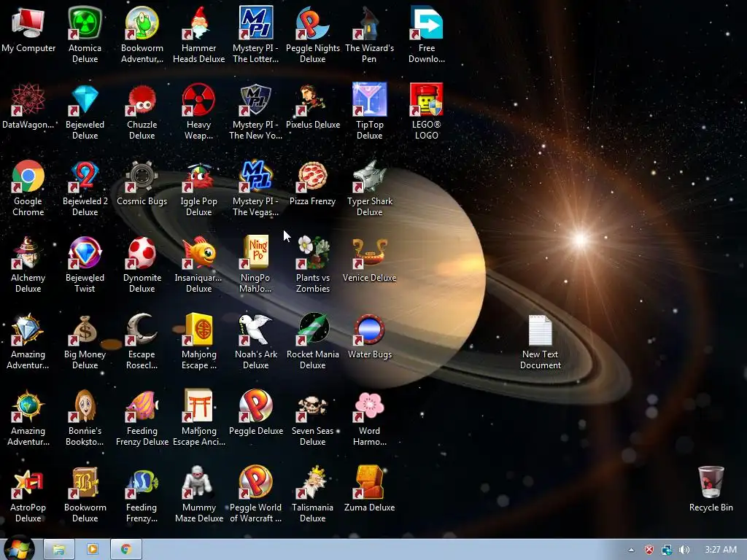Select the Pixelus Deluxe icon
Screen dimensions: 747x560
coord(312,100)
